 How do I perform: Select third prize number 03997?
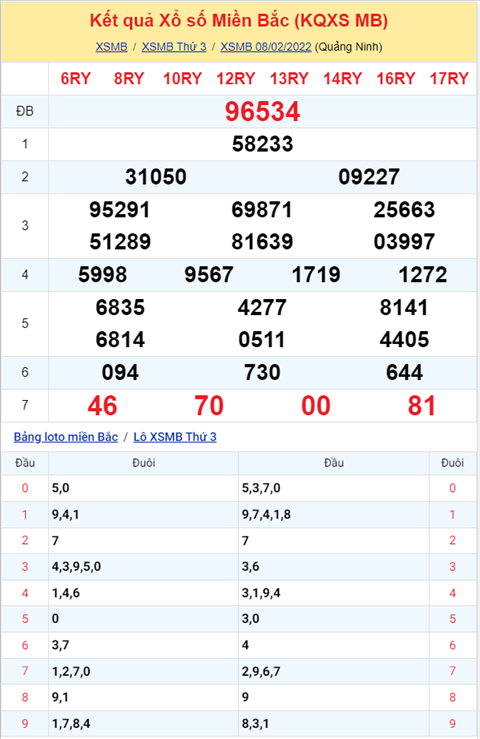point(404,242)
